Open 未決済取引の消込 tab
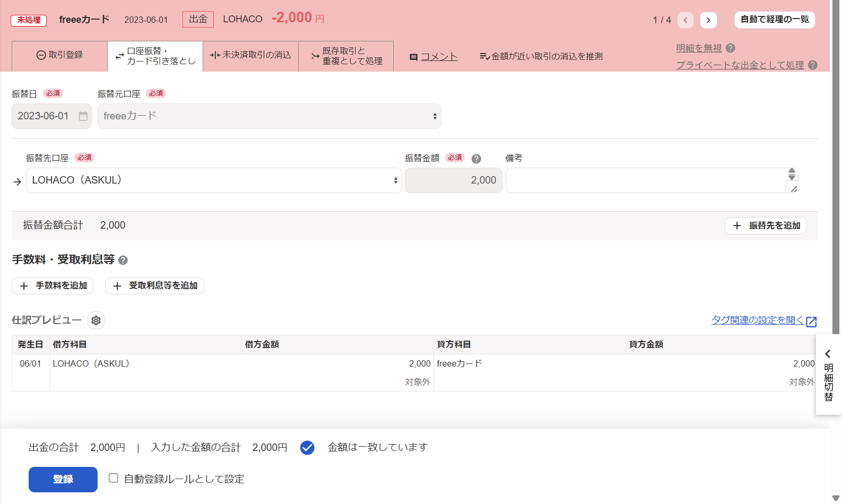 (251, 56)
